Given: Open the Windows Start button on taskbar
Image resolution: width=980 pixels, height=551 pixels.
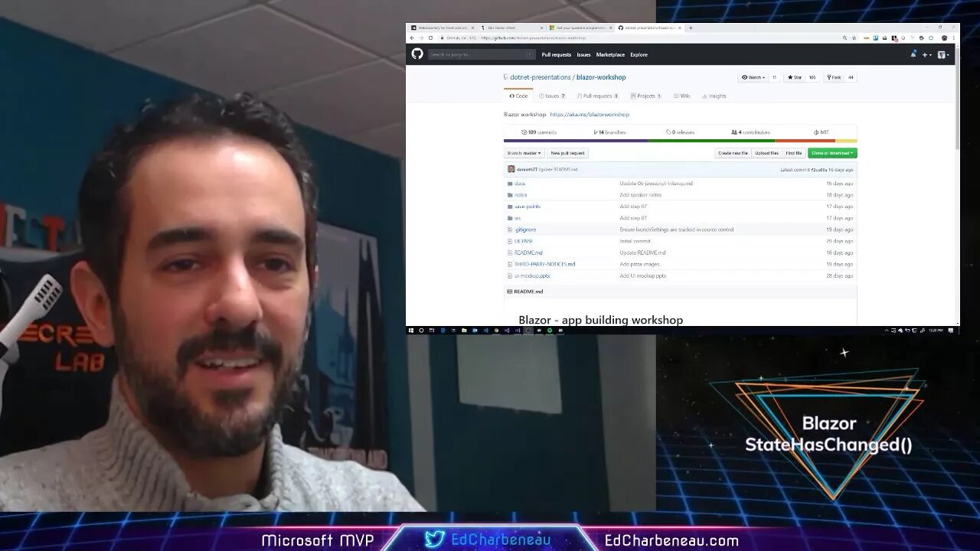Looking at the screenshot, I should (411, 331).
